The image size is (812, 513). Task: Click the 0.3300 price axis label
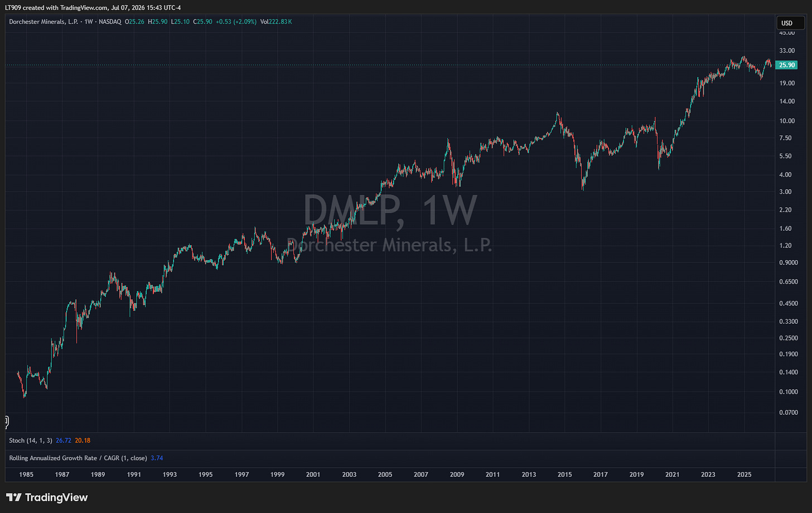(x=789, y=322)
